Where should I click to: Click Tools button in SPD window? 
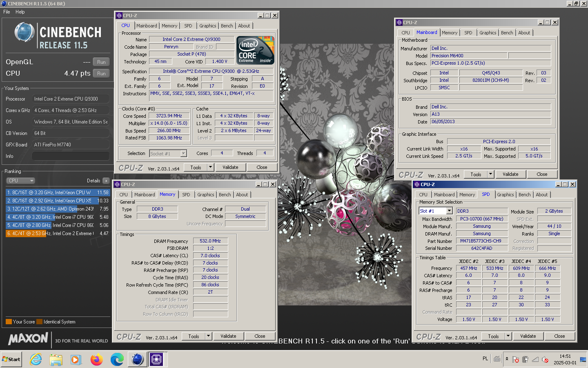(493, 336)
